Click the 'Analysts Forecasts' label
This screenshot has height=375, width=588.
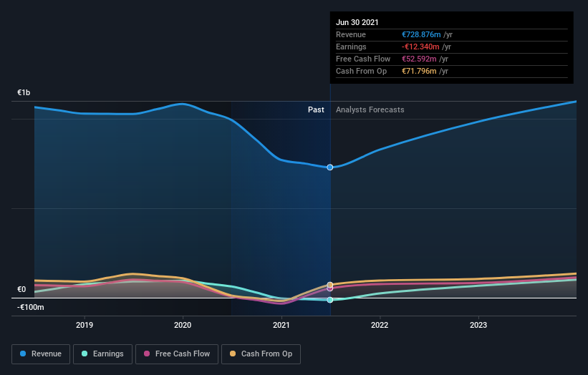click(x=370, y=109)
